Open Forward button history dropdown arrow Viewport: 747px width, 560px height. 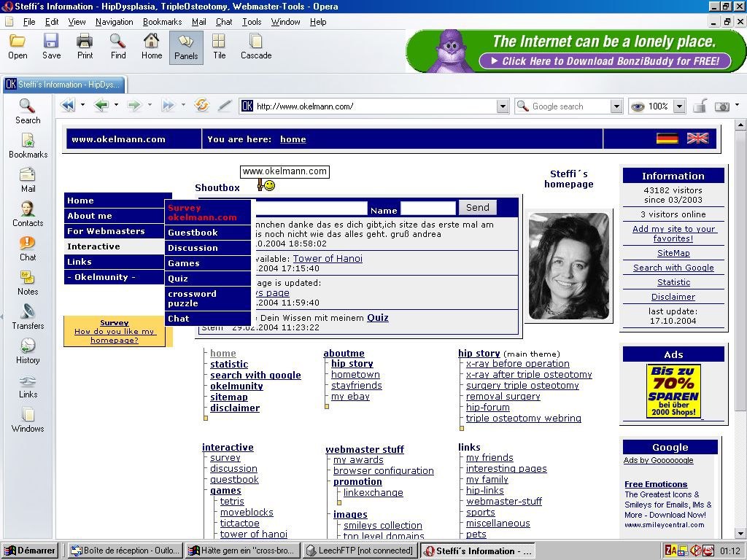coord(150,105)
